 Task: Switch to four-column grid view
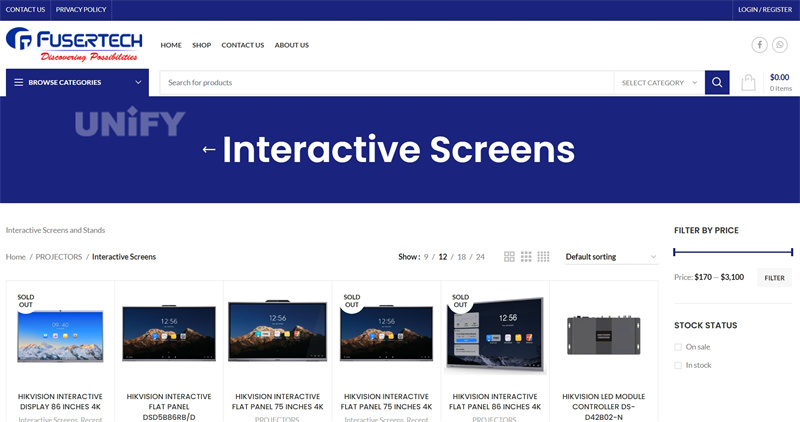[x=543, y=257]
